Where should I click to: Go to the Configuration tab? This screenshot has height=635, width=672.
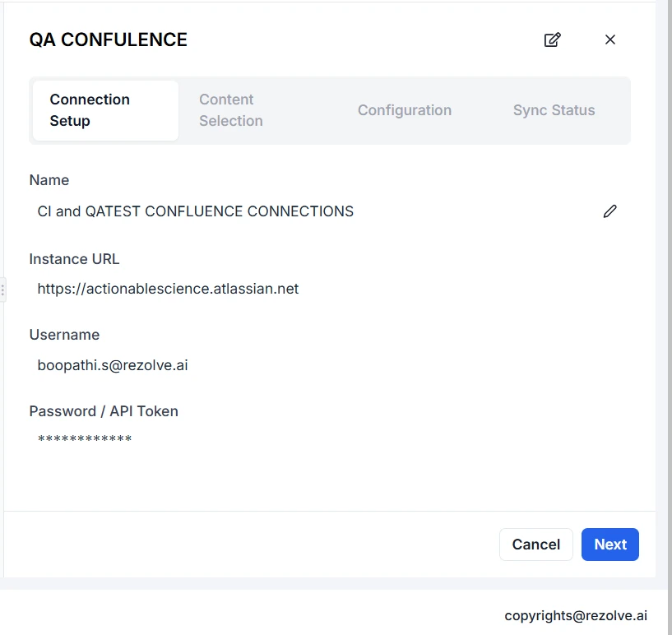pyautogui.click(x=404, y=110)
